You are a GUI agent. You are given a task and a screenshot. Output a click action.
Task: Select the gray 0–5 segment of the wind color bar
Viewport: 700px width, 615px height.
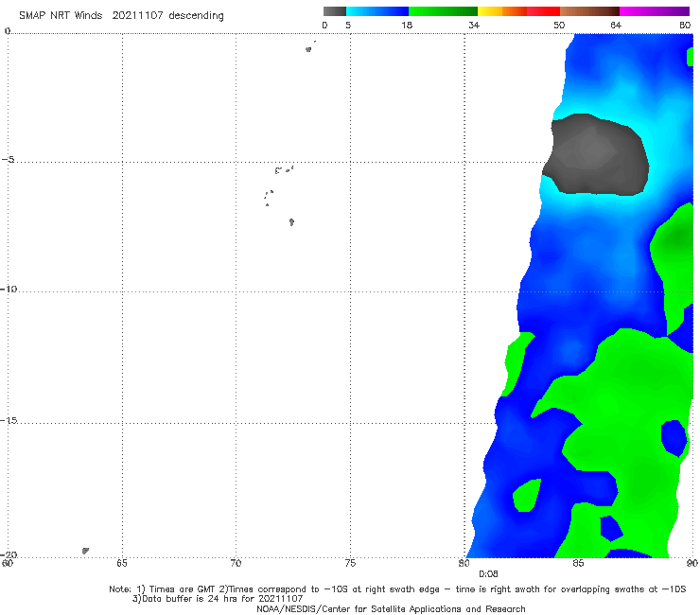click(335, 11)
